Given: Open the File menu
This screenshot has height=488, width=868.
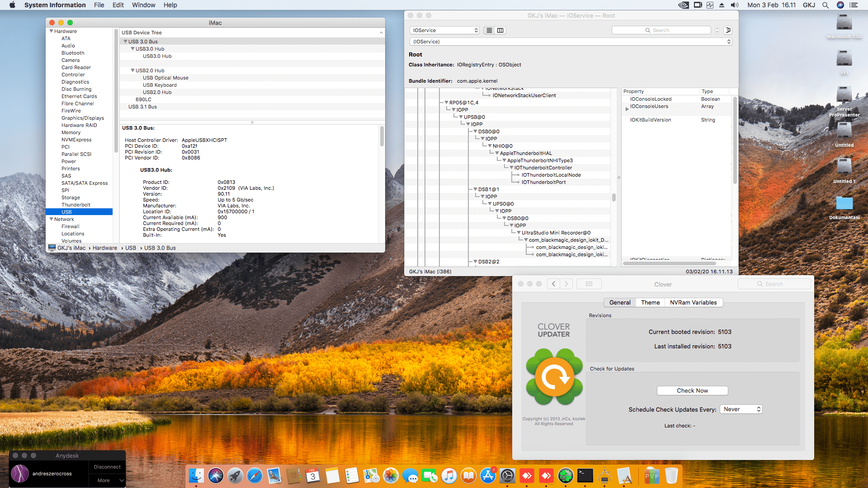Looking at the screenshot, I should point(99,5).
